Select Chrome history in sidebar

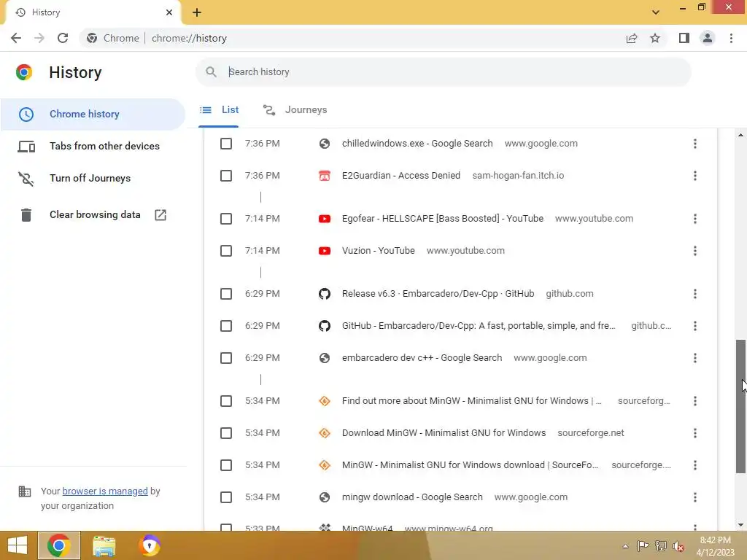pos(93,114)
